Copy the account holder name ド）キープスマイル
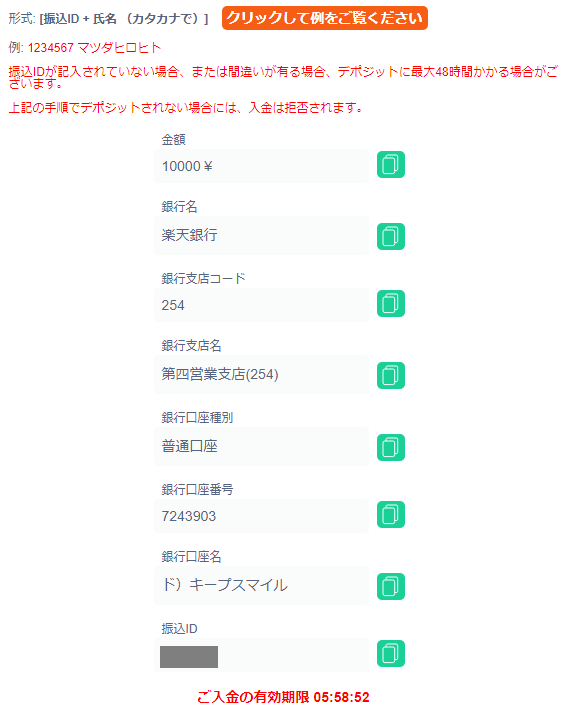Image resolution: width=567 pixels, height=709 pixels. click(x=391, y=586)
